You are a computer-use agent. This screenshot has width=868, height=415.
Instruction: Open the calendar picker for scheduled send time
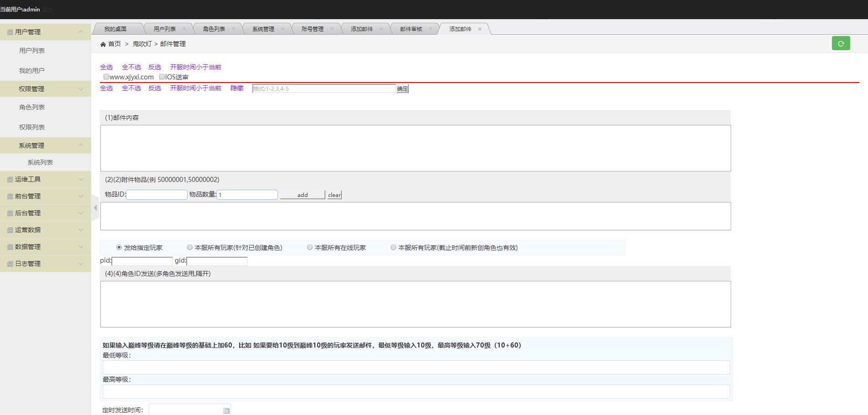point(226,410)
